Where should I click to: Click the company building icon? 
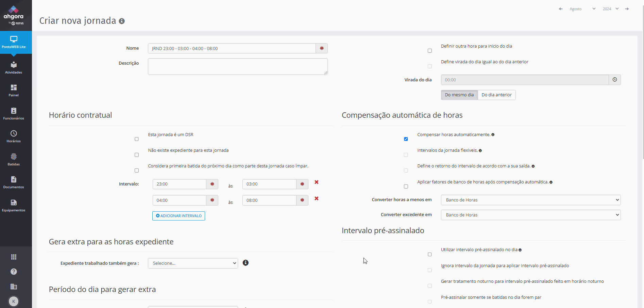[14, 287]
